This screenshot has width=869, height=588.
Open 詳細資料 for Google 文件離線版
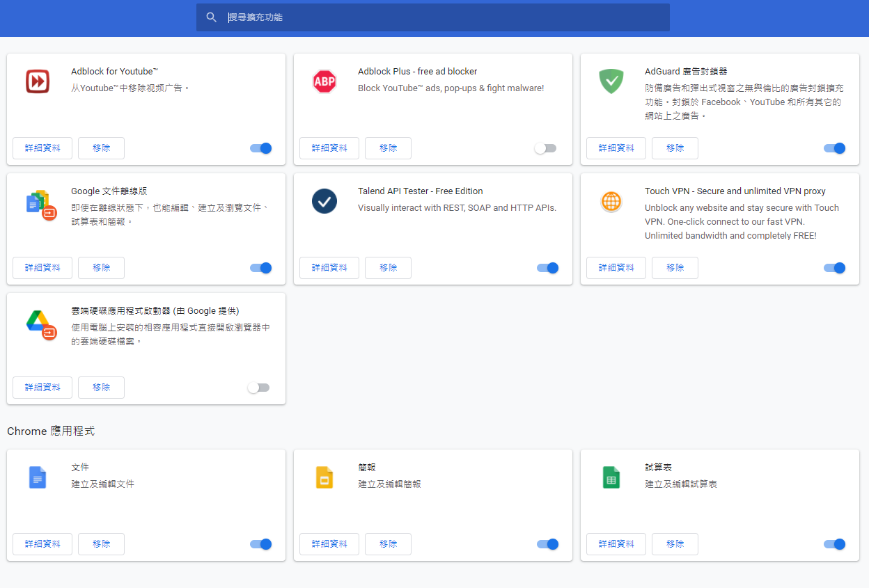[42, 268]
